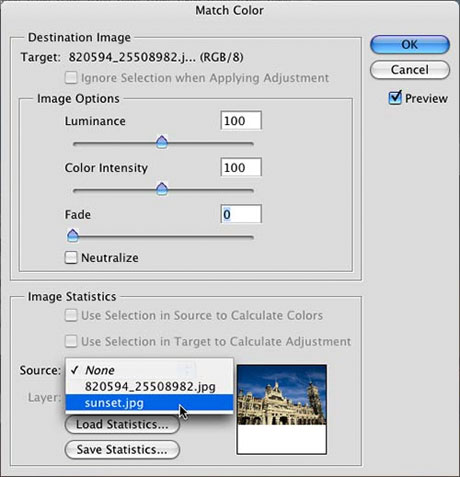Screen dimensions: 460x477
Task: Select None in the Source menu
Action: [149, 370]
